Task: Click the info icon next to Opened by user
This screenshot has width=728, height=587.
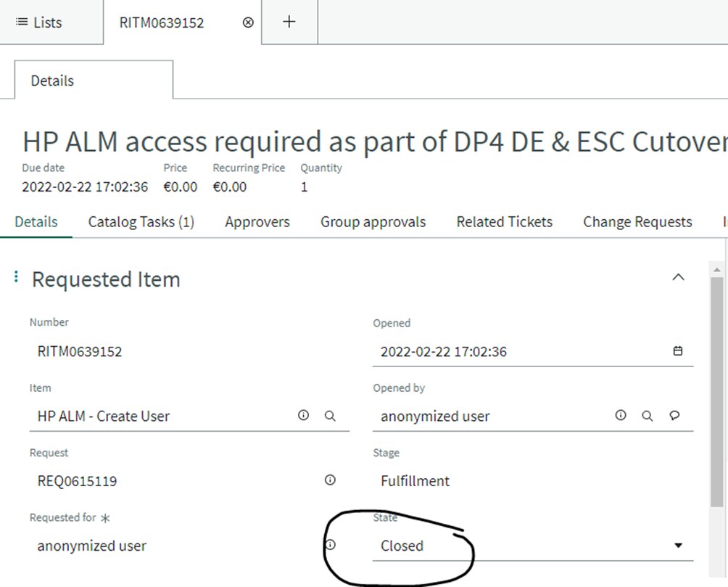Action: pyautogui.click(x=620, y=415)
